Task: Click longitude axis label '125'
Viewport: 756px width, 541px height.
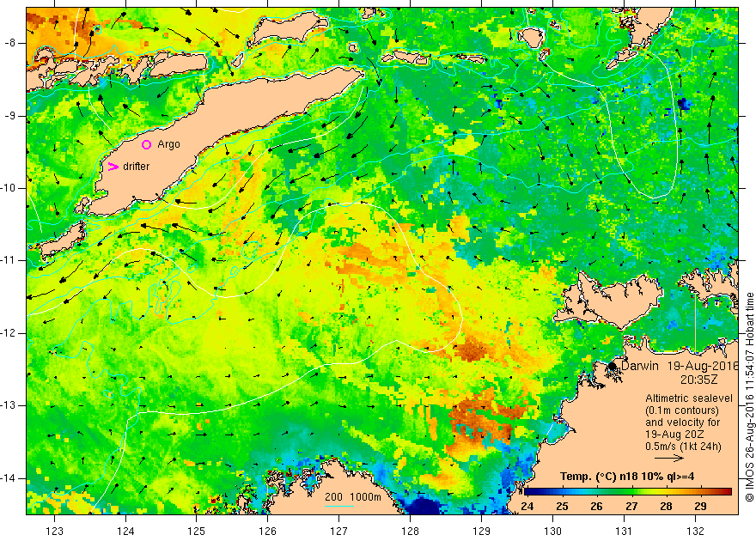Action: pyautogui.click(x=197, y=532)
